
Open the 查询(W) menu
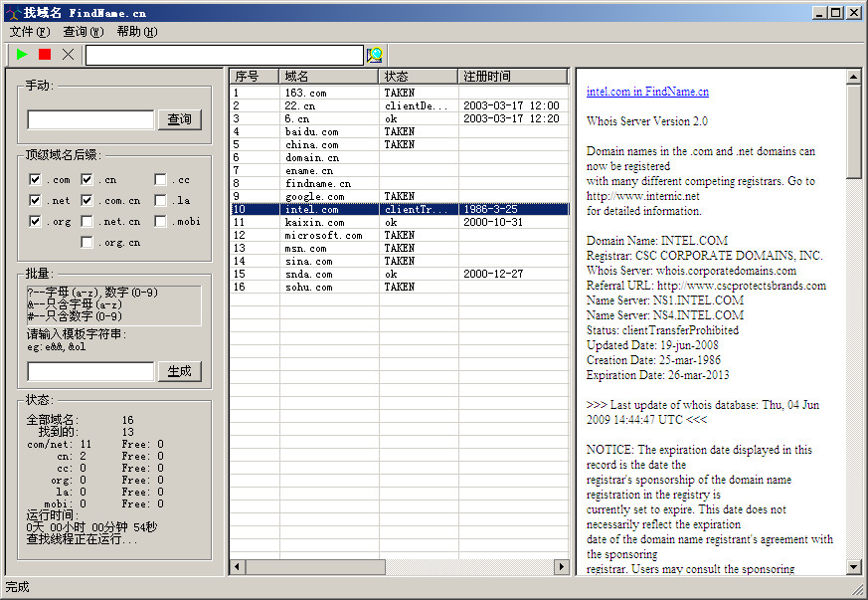coord(84,32)
